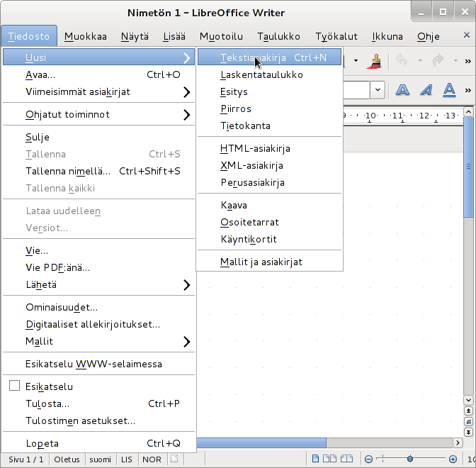Click the greyed-out Undo arrow icon

(402, 60)
